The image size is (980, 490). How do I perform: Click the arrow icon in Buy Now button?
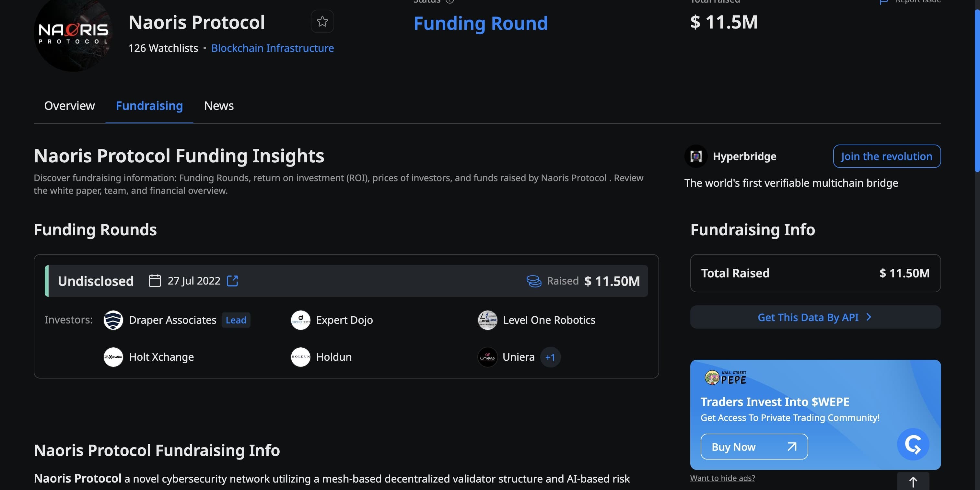coord(792,447)
